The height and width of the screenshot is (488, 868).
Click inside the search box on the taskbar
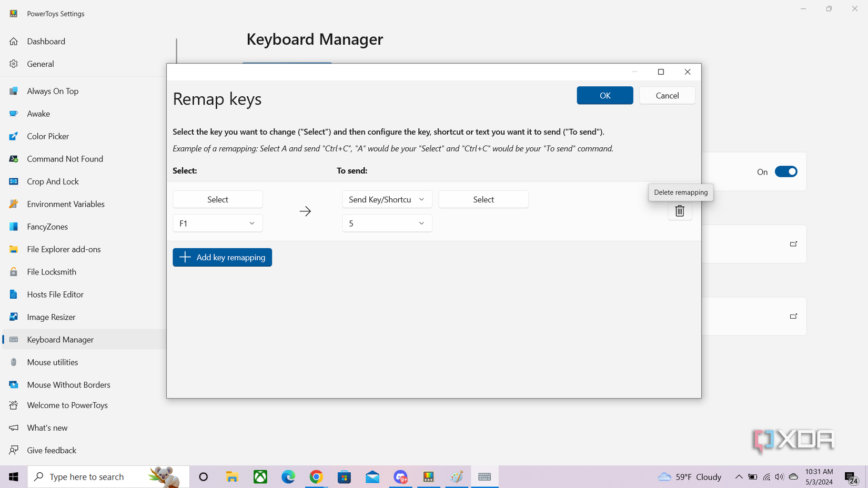tap(95, 476)
